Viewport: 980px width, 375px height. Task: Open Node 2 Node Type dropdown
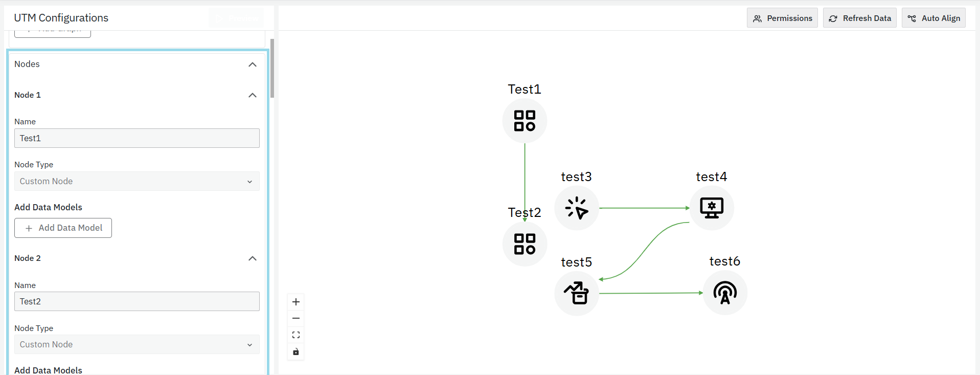tap(136, 344)
